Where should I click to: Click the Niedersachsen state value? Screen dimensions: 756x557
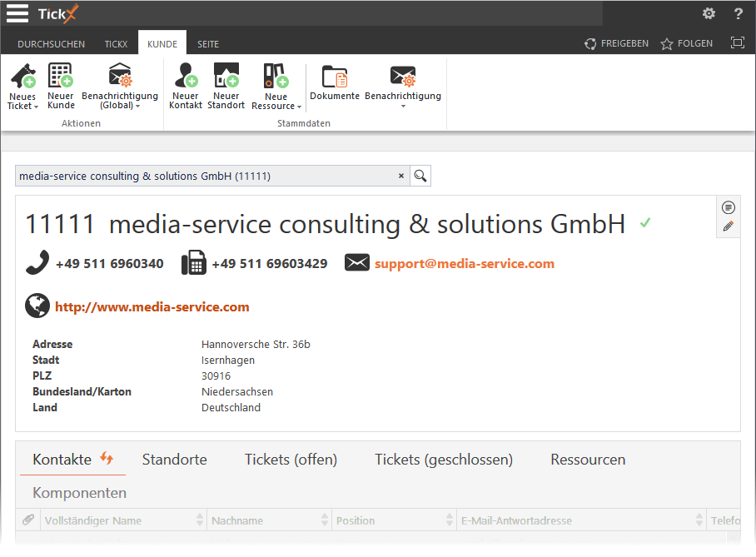[x=237, y=392]
